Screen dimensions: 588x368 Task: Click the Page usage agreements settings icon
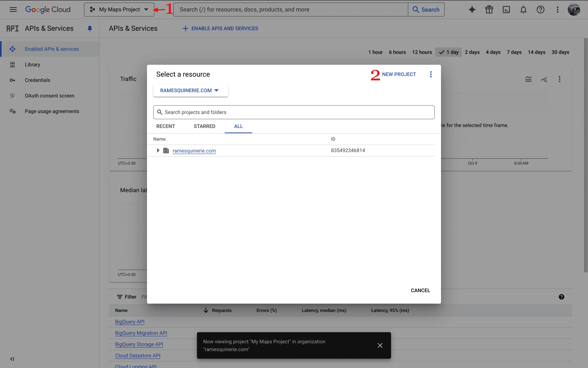(12, 111)
